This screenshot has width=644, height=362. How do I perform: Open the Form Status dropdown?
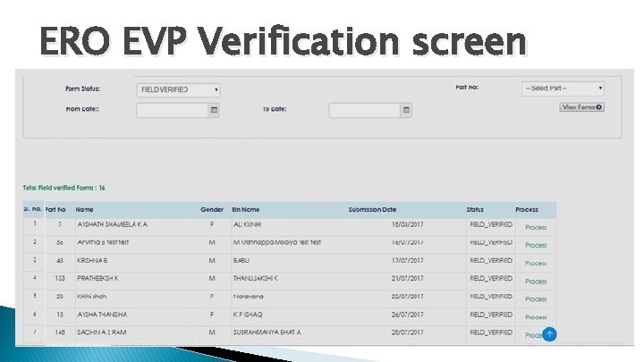tap(178, 90)
